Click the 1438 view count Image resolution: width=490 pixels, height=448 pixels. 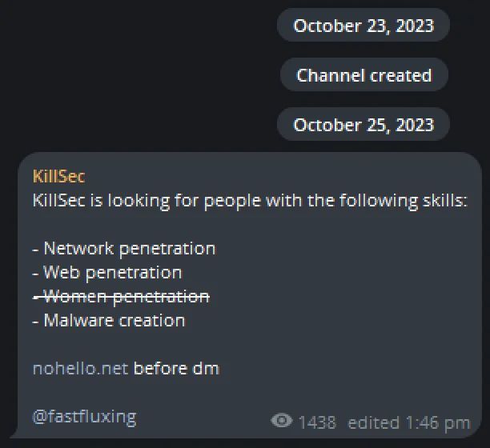point(316,422)
